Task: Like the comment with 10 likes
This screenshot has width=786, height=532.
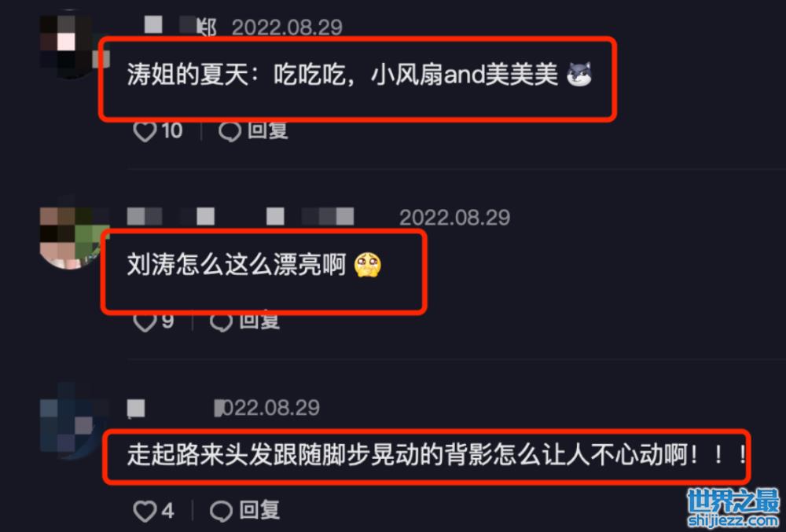Action: click(x=145, y=131)
